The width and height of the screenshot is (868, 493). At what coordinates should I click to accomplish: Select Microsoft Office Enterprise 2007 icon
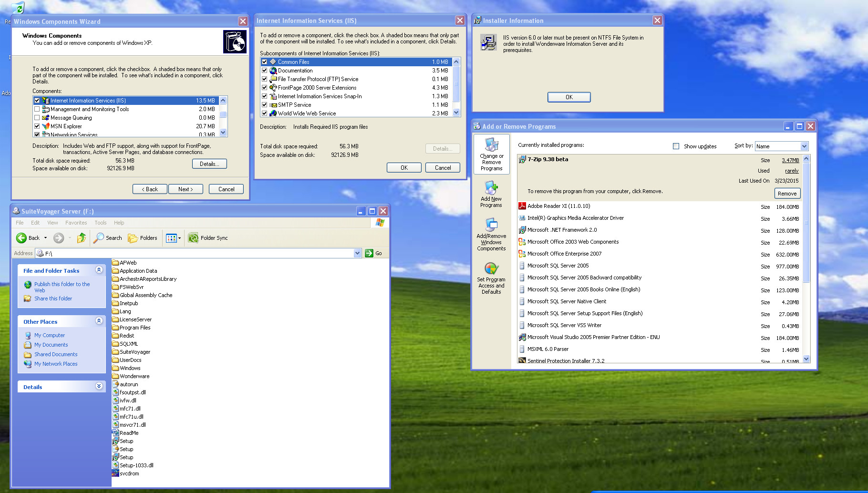click(522, 254)
